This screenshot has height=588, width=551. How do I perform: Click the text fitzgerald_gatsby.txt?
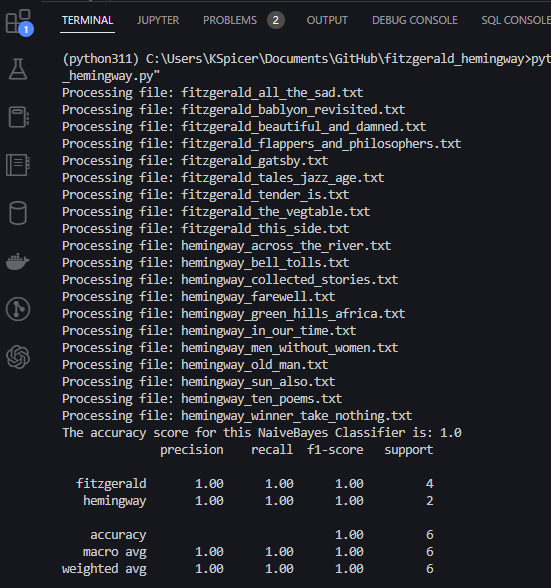point(255,160)
